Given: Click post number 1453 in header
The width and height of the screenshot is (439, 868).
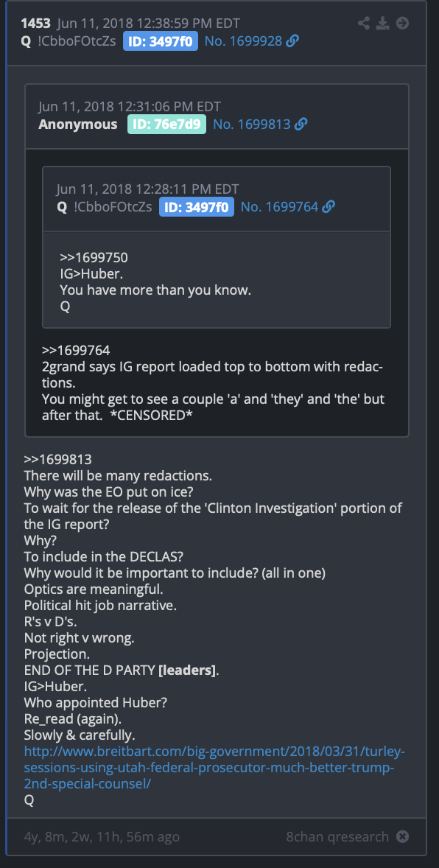Looking at the screenshot, I should [x=36, y=24].
